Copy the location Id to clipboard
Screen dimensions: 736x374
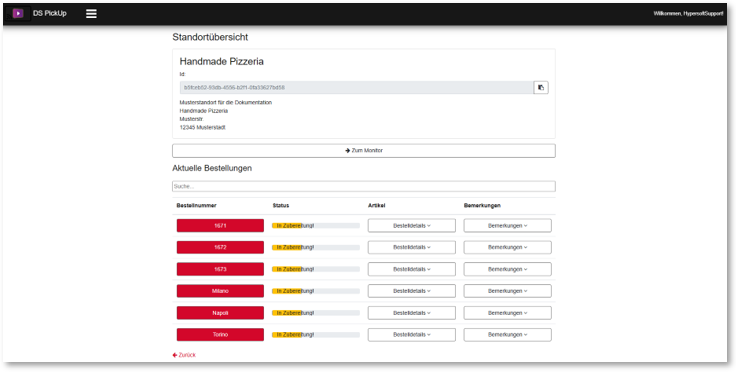pos(541,88)
